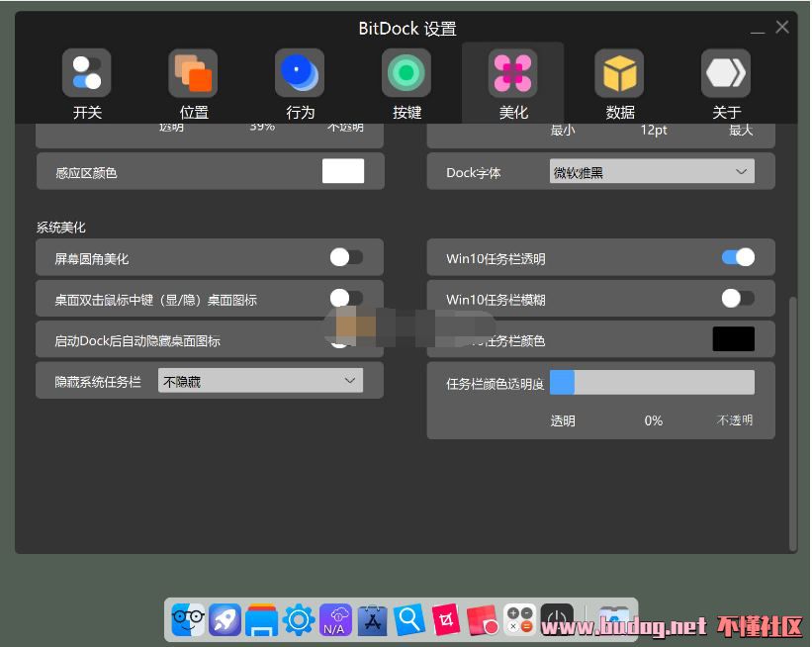The width and height of the screenshot is (812, 647).
Task: Click the blue gear icon in dock
Action: point(299,620)
